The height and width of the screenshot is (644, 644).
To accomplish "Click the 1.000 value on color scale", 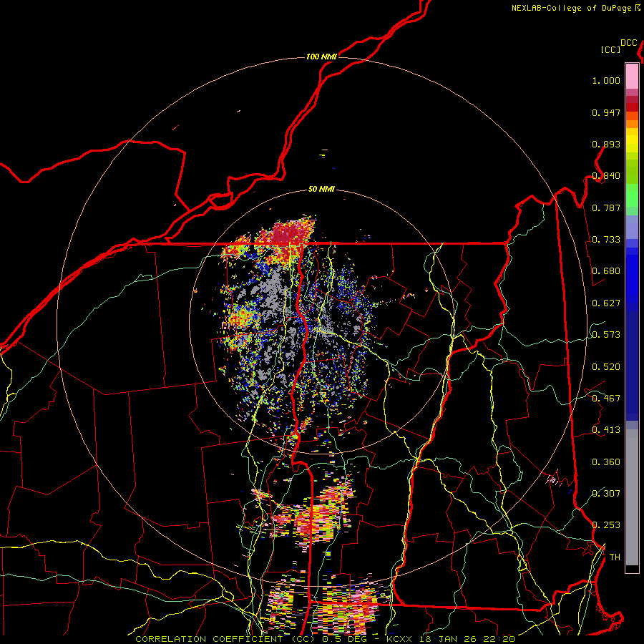I will tap(606, 80).
